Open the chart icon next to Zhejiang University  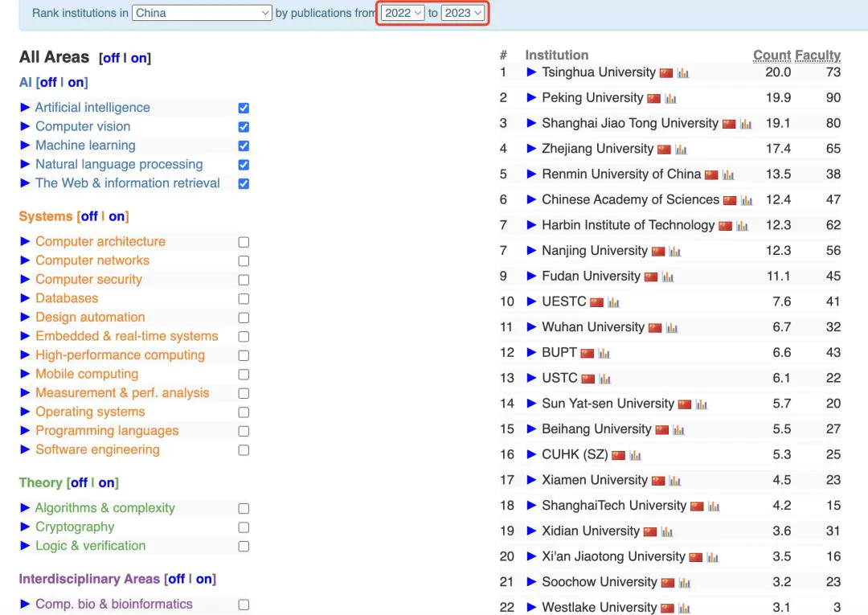[x=681, y=150]
